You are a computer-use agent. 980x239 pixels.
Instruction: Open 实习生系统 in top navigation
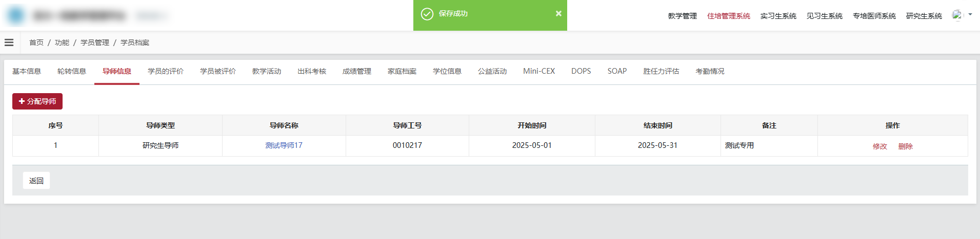coord(778,16)
